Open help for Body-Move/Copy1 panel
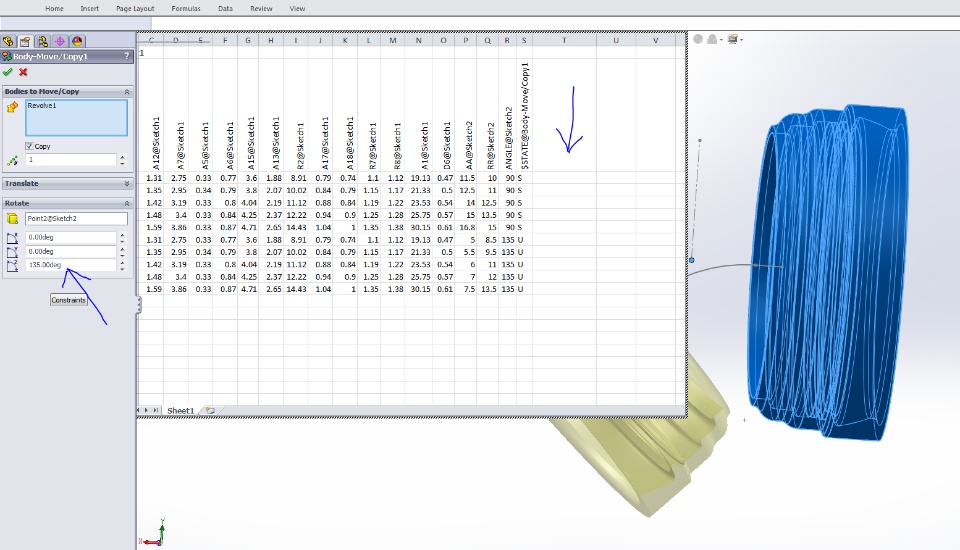960x550 pixels. (127, 56)
